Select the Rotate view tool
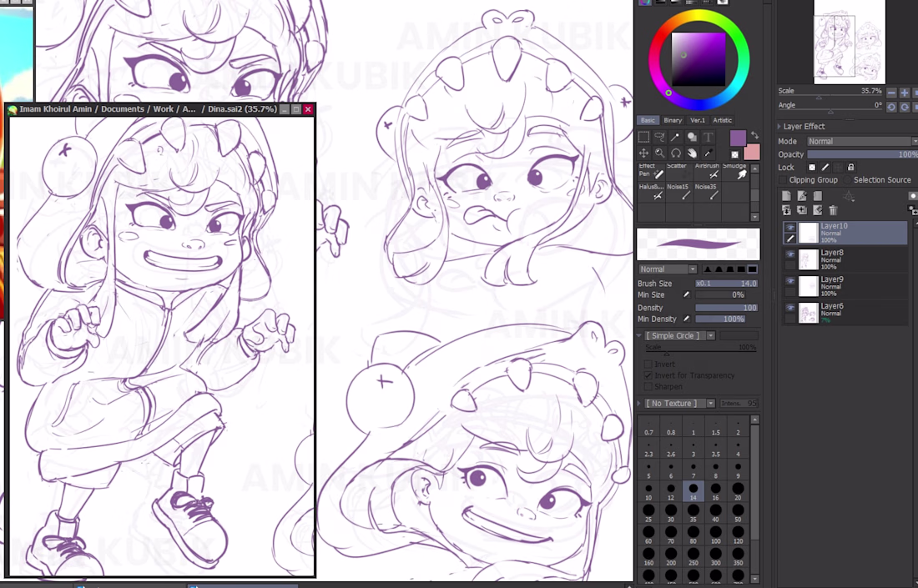The height and width of the screenshot is (588, 918). pos(676,153)
